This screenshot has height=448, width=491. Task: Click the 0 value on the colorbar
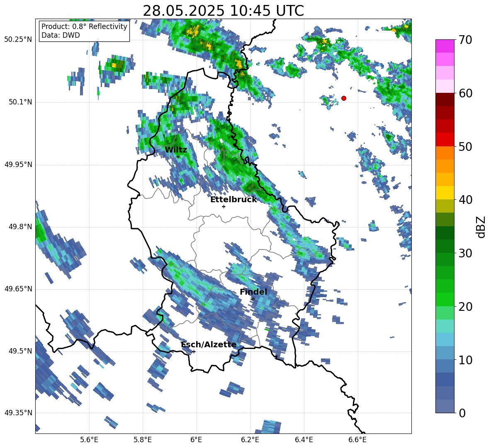tap(462, 413)
